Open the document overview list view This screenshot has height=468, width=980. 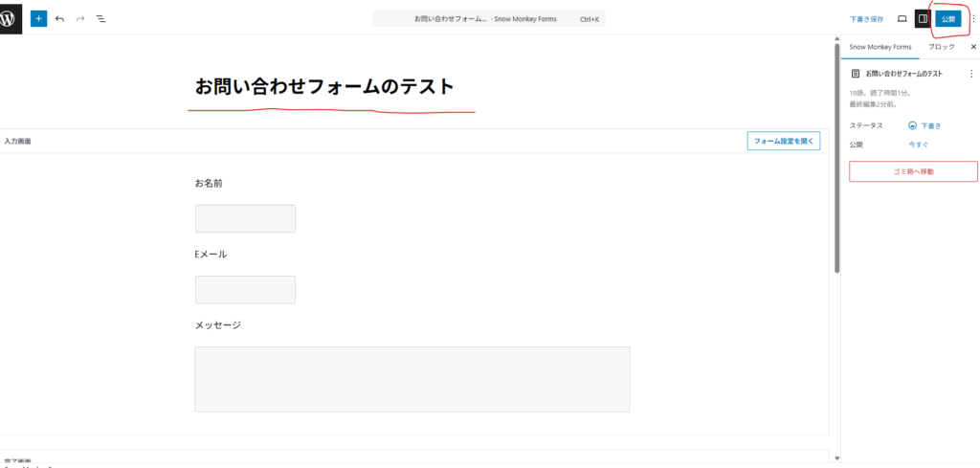pos(100,19)
